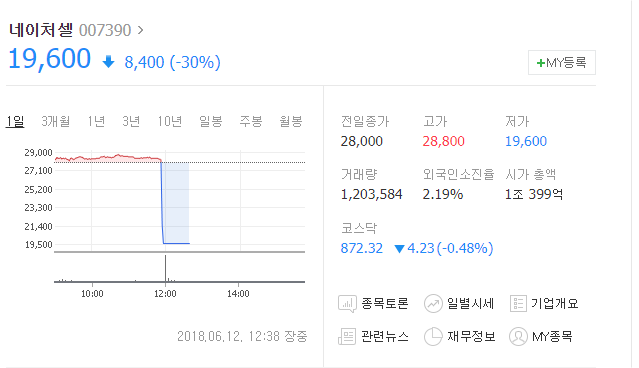Open the MY종목 person icon
This screenshot has width=639, height=368.
[518, 337]
